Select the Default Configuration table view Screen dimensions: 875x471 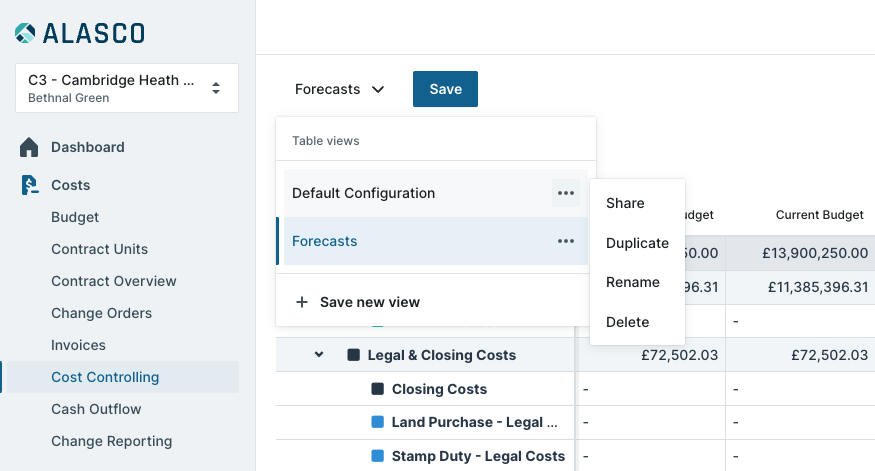[x=363, y=193]
